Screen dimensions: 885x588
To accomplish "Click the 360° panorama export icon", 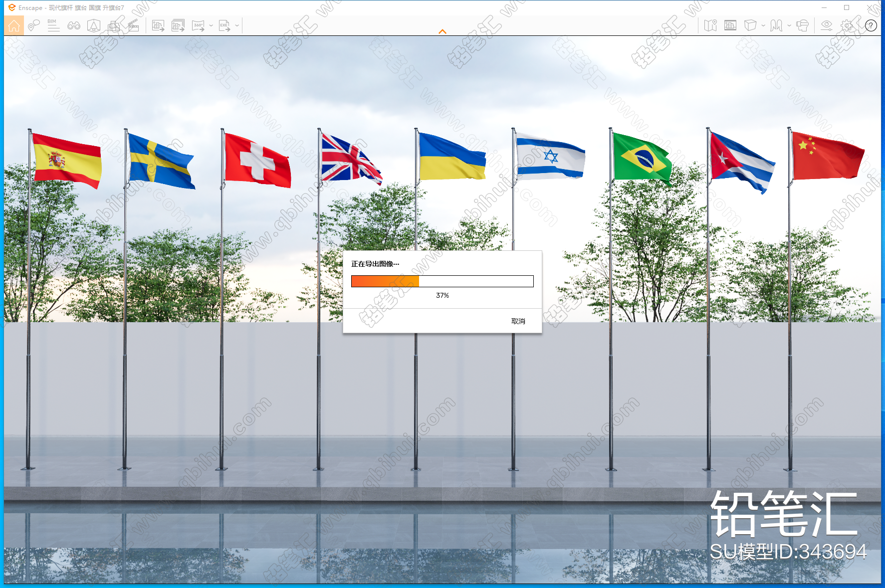I will tap(199, 25).
